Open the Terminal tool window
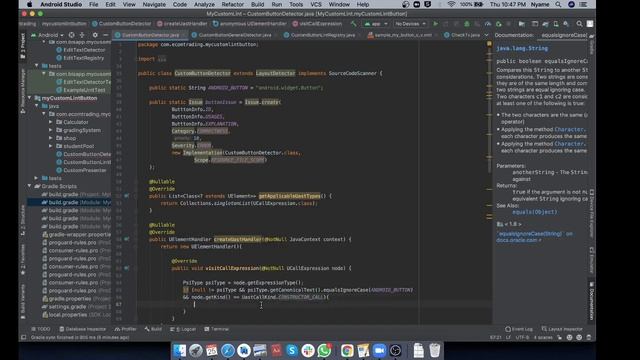 pos(217,329)
